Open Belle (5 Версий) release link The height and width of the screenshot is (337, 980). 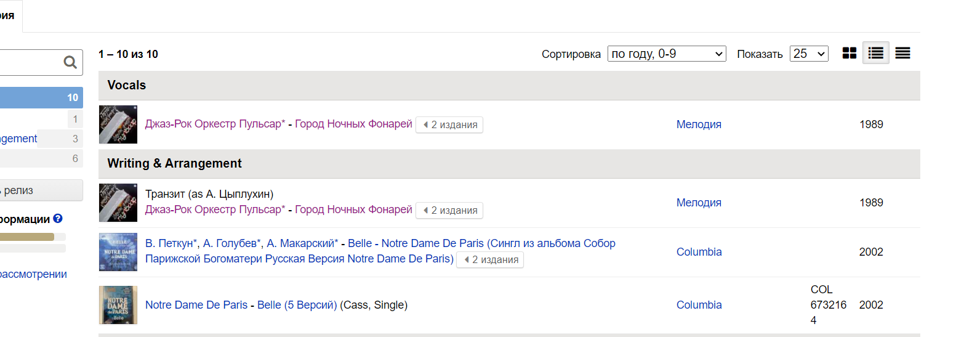(x=297, y=305)
